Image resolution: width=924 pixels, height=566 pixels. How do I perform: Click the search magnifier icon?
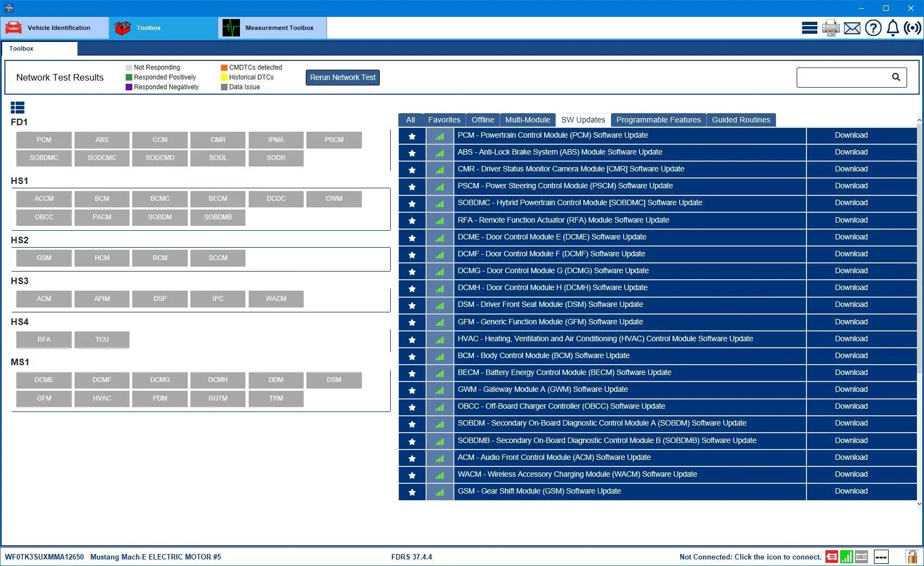pyautogui.click(x=896, y=77)
